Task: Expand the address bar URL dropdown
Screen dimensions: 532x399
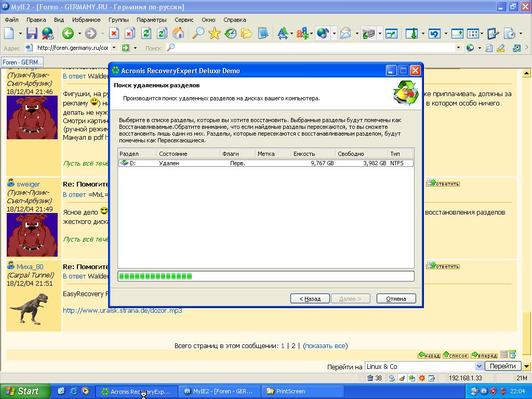Action: tap(114, 48)
